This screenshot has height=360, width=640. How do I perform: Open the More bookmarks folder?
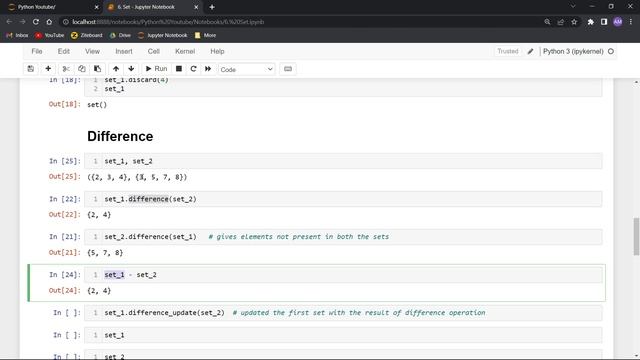[x=205, y=36]
